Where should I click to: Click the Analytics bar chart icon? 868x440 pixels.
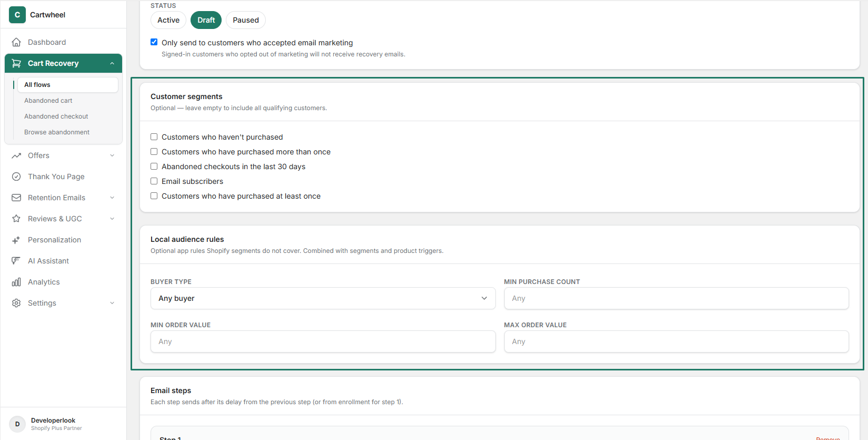coord(16,282)
